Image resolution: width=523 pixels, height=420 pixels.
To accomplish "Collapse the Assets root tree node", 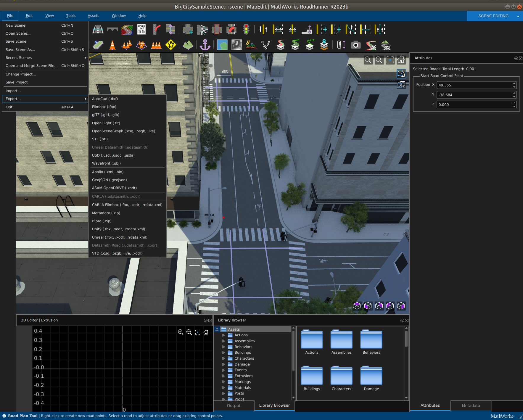I will (x=217, y=329).
